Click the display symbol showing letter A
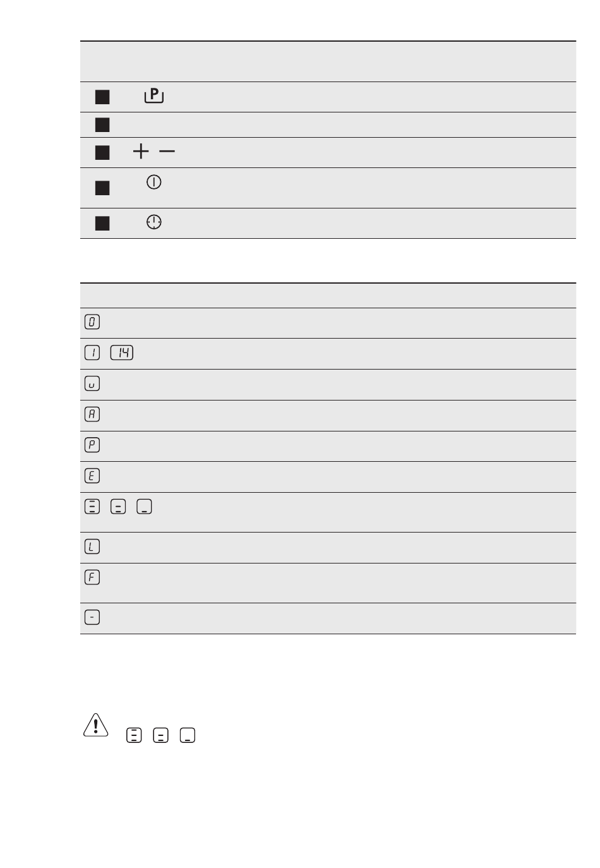 pos(92,414)
